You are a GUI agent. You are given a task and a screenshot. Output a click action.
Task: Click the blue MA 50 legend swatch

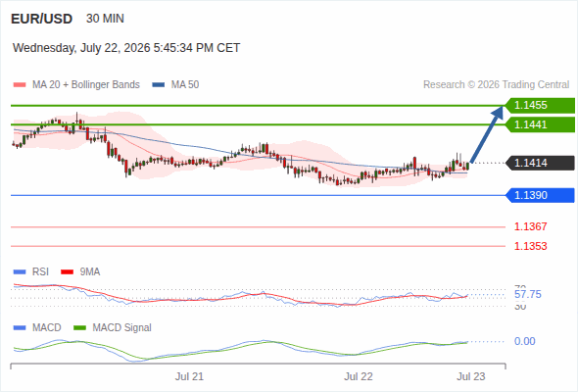pyautogui.click(x=159, y=85)
